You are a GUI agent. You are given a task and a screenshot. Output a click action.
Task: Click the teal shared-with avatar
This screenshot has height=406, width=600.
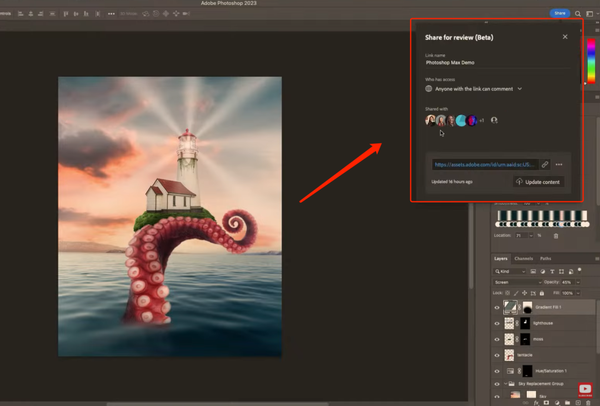click(x=461, y=120)
